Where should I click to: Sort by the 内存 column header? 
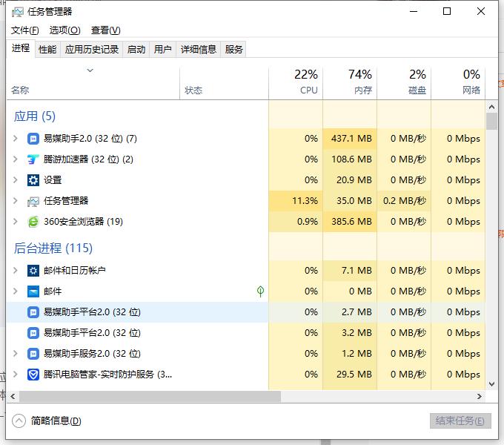pyautogui.click(x=350, y=82)
